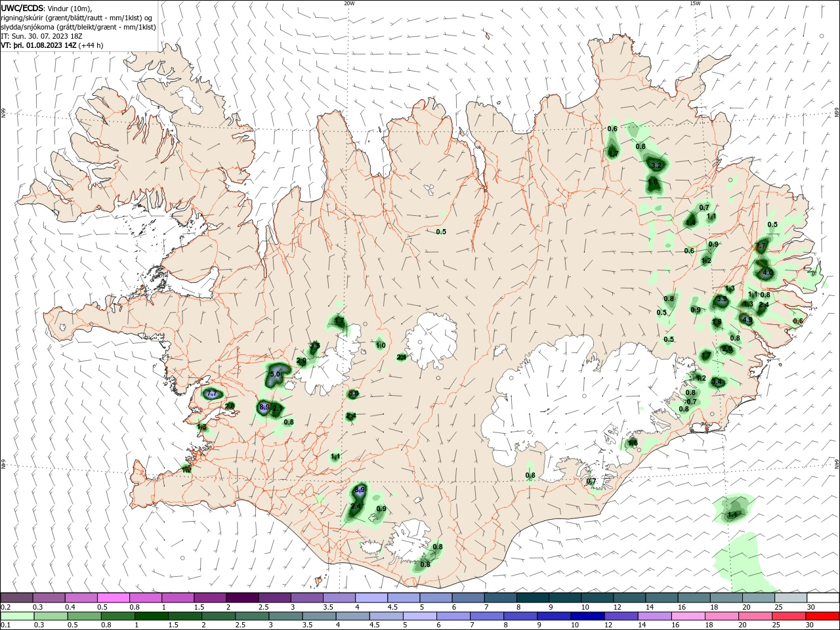Click the bright pink swatch between 0.5 and 0.8
The width and height of the screenshot is (840, 630).
113,597
